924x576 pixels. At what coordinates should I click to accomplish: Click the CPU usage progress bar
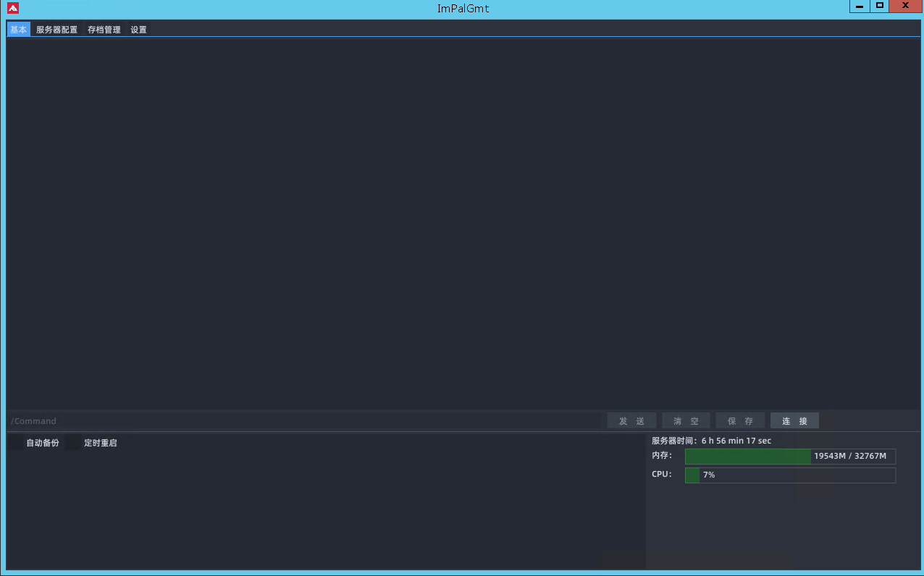coord(790,475)
